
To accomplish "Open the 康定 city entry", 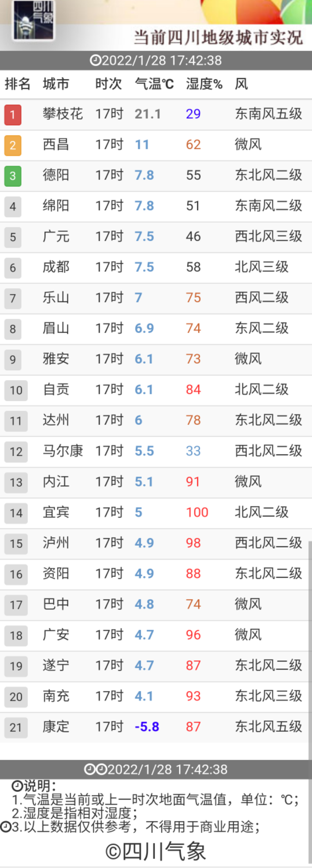I will [x=56, y=727].
